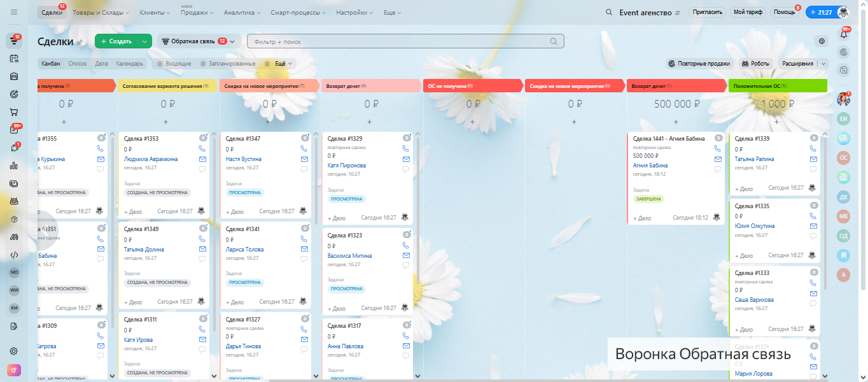Open the gear settings icon in left sidebar

pyautogui.click(x=14, y=351)
